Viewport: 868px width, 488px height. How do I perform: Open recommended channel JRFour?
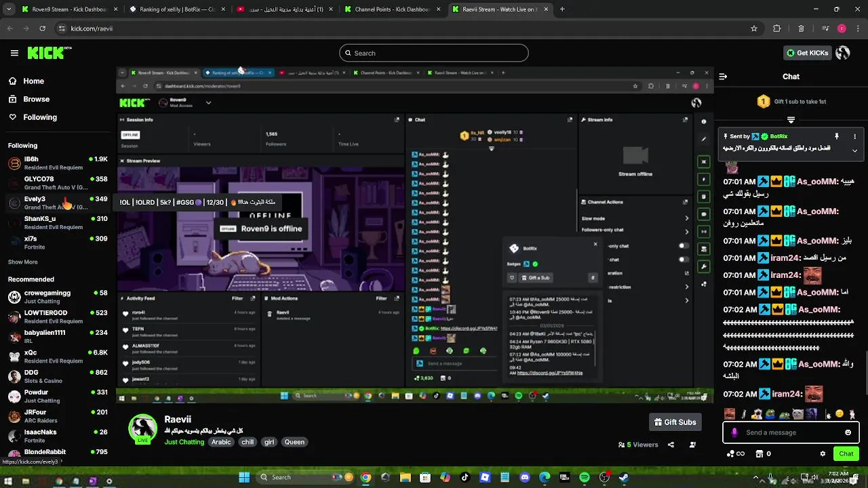pos(58,415)
